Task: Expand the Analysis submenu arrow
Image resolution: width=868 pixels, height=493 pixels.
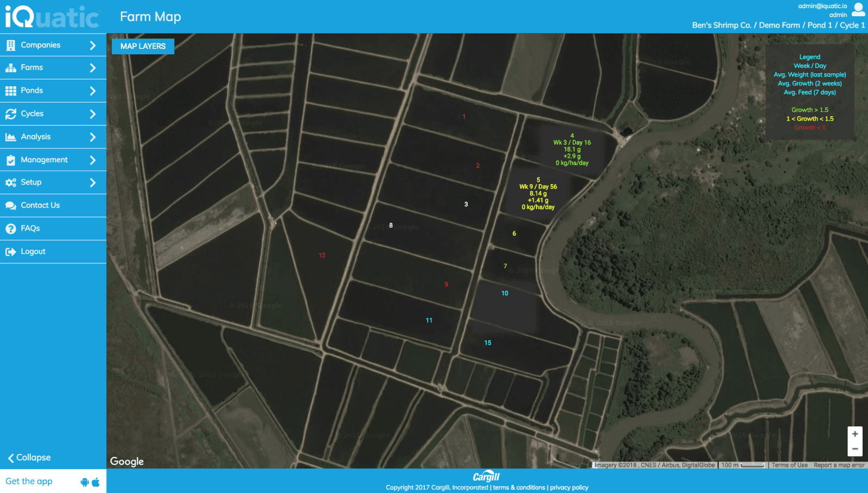Action: pyautogui.click(x=93, y=137)
